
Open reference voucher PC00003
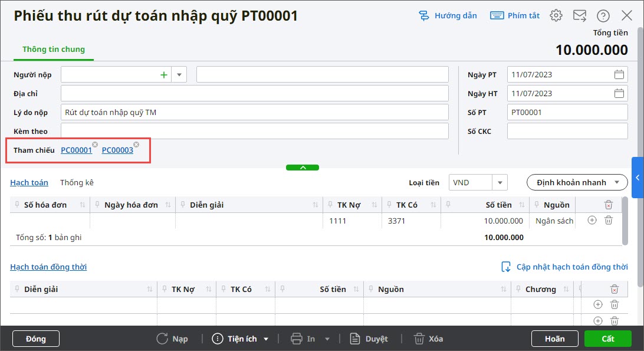(x=117, y=150)
